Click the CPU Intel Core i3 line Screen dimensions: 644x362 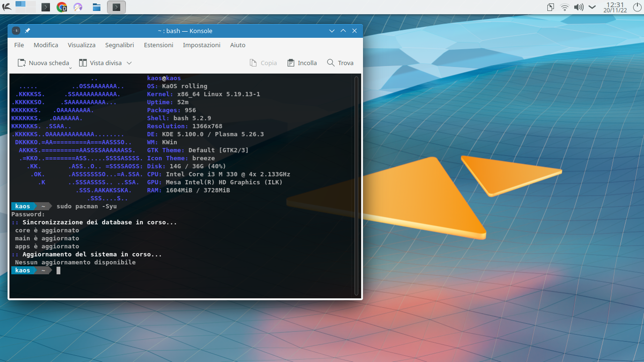[x=218, y=174]
